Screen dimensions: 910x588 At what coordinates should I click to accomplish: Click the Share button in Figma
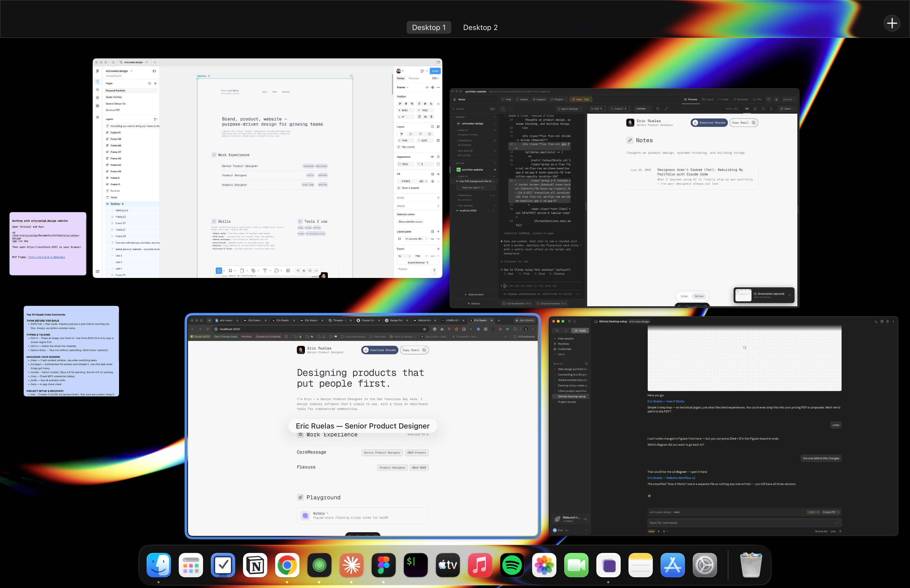click(435, 71)
